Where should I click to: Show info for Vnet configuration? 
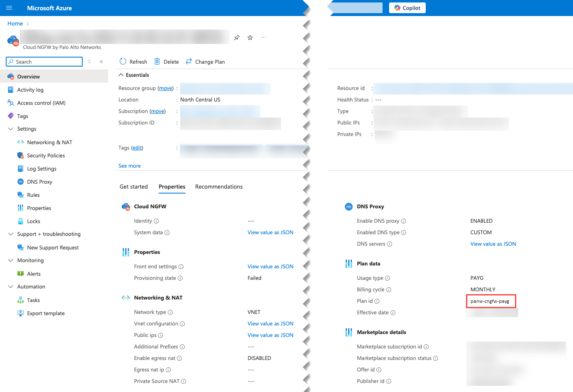click(x=182, y=324)
